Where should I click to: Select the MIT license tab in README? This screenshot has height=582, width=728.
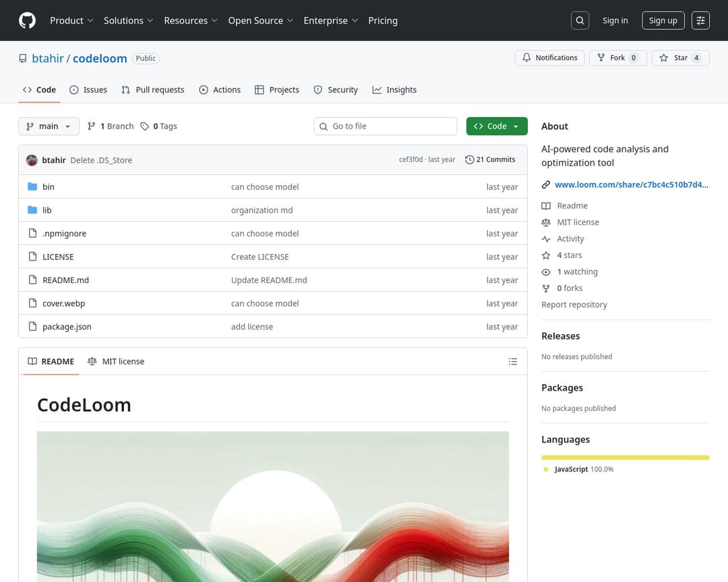116,362
